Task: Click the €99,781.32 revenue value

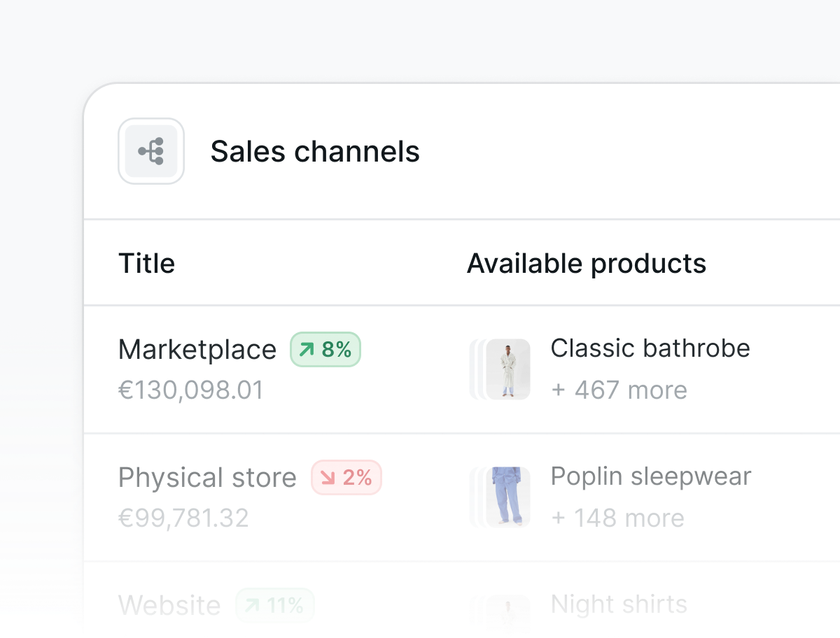Action: 183,518
